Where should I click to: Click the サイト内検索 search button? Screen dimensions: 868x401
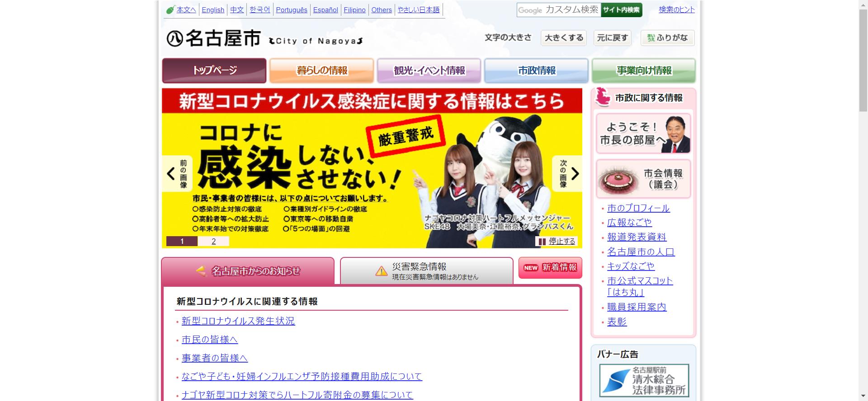click(621, 10)
